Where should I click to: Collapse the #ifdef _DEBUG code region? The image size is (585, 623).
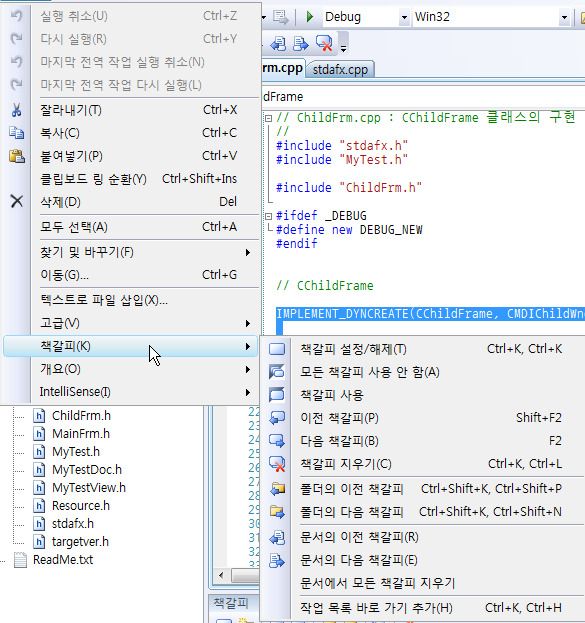(269, 216)
